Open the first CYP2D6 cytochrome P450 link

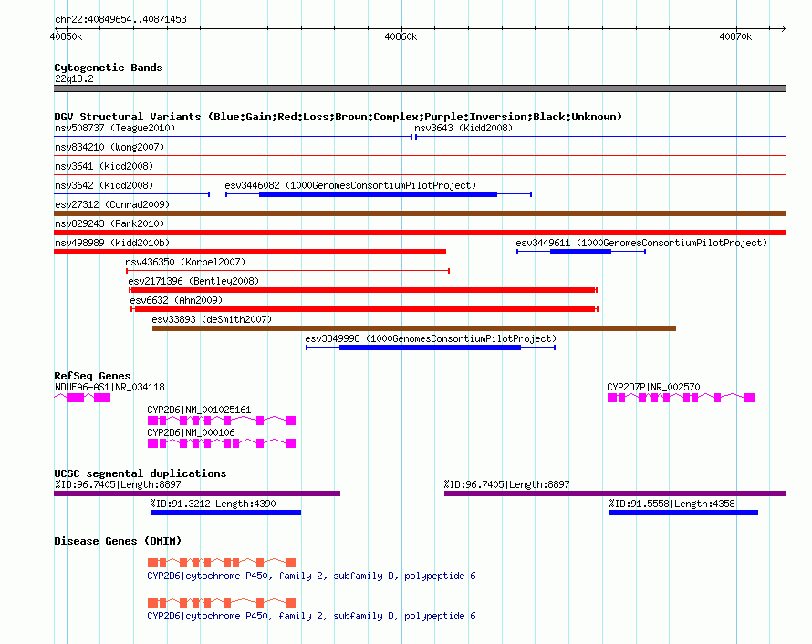(311, 576)
